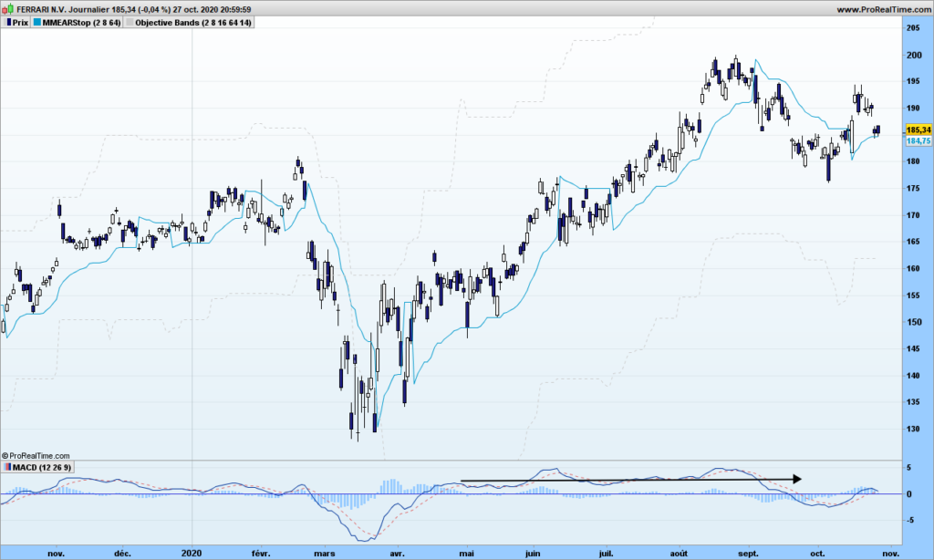This screenshot has width=934, height=560.
Task: Click the -5 value on MACD scale
Action: [909, 520]
